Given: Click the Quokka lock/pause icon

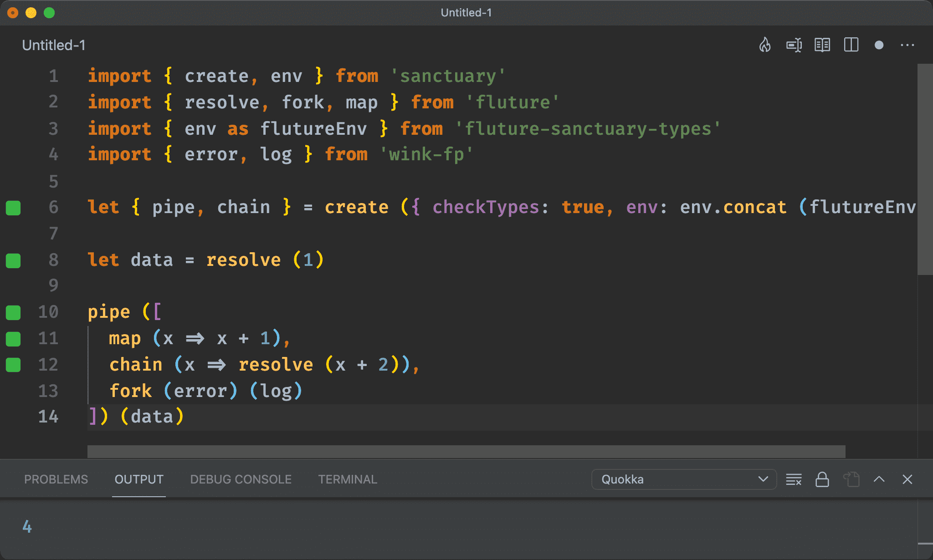Looking at the screenshot, I should [823, 479].
